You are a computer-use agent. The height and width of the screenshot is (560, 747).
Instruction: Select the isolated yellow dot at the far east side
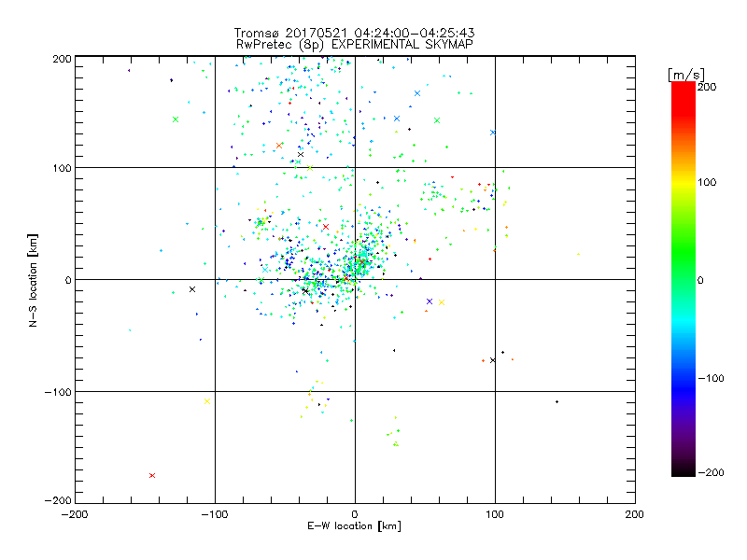pos(578,254)
